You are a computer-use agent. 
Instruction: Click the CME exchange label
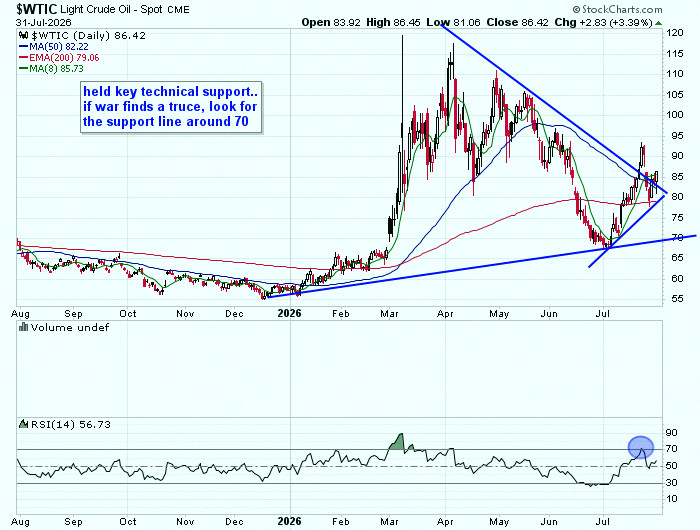(178, 10)
